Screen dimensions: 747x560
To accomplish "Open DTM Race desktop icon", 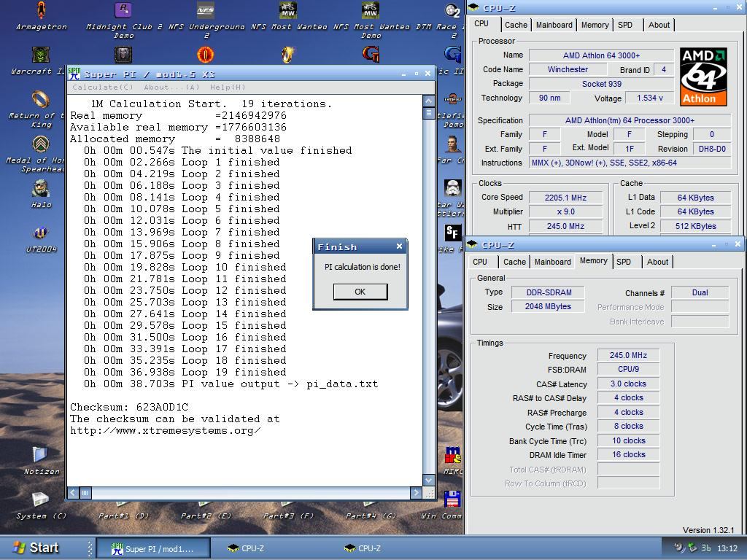I will pyautogui.click(x=452, y=10).
